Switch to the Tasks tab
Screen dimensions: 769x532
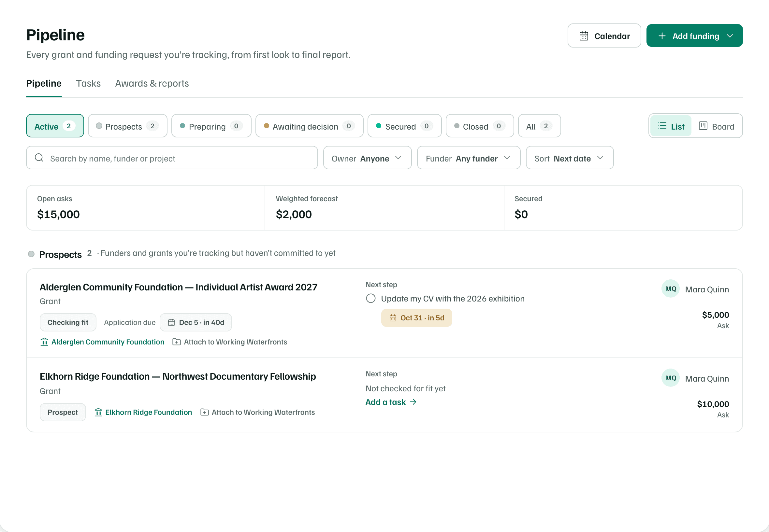point(88,83)
